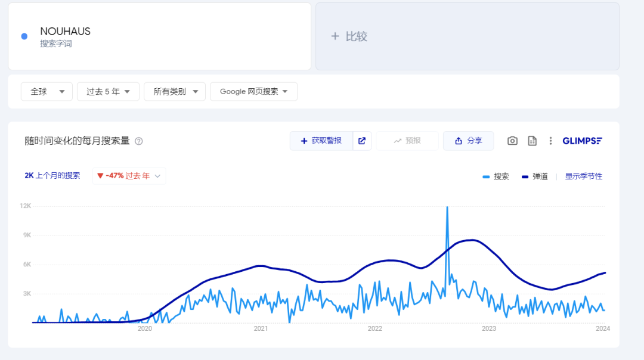The height and width of the screenshot is (360, 644).
Task: Expand the -47% 过去 年 chevron
Action: click(x=157, y=176)
